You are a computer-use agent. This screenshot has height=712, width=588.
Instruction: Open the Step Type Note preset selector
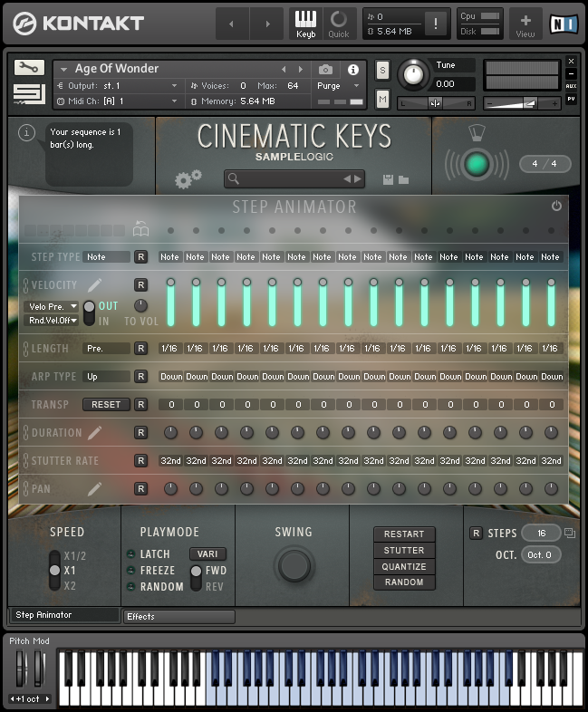tap(106, 257)
